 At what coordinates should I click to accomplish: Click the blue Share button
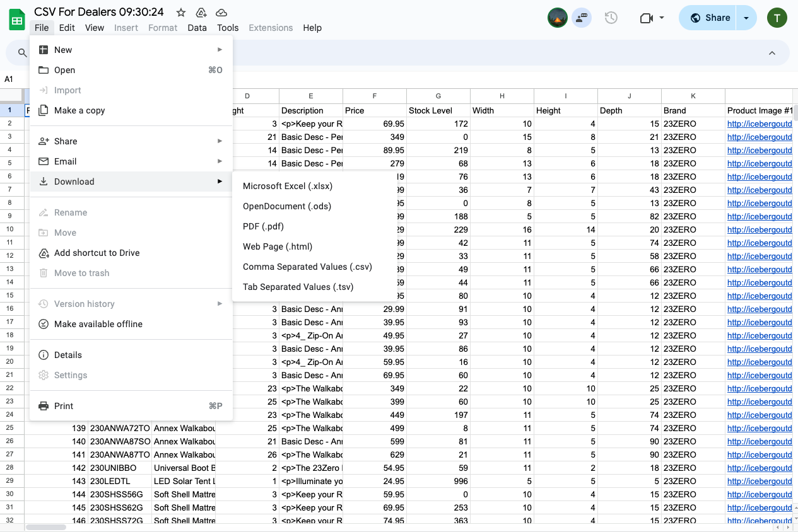[x=710, y=18]
